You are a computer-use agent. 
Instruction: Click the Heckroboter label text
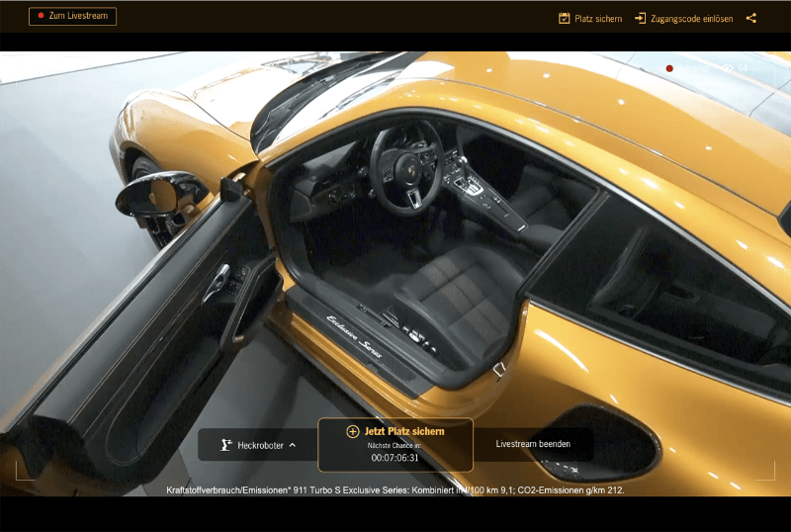coord(260,445)
